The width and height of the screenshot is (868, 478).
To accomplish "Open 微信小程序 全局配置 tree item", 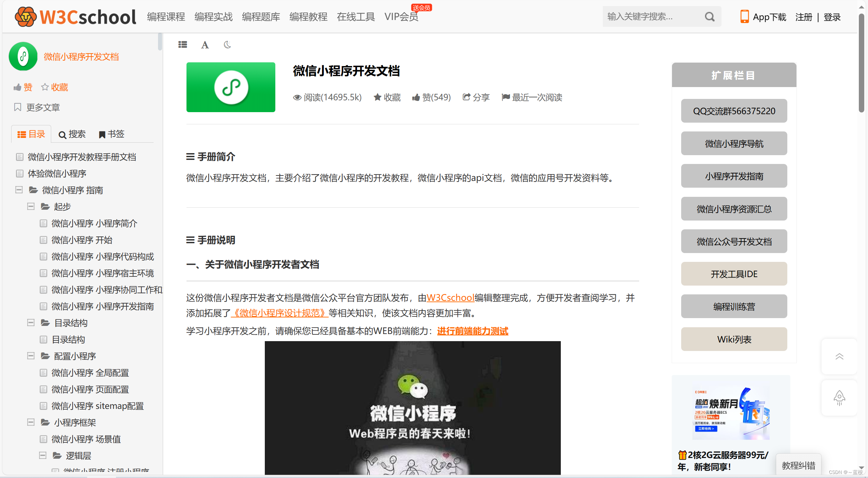I will 90,372.
